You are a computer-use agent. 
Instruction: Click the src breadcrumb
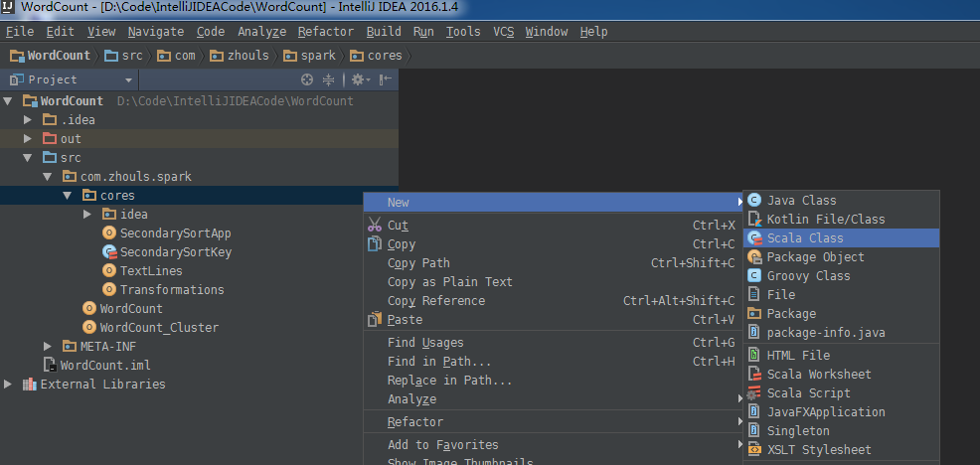tap(124, 55)
